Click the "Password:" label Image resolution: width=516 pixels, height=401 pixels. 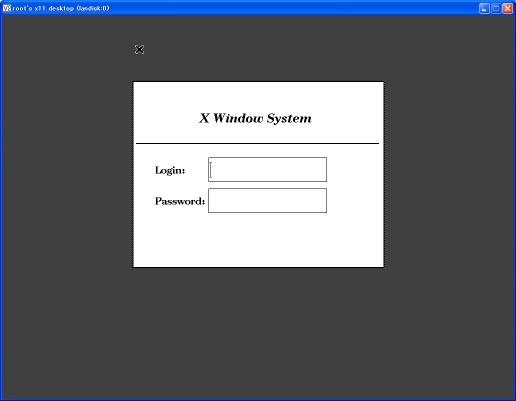180,201
